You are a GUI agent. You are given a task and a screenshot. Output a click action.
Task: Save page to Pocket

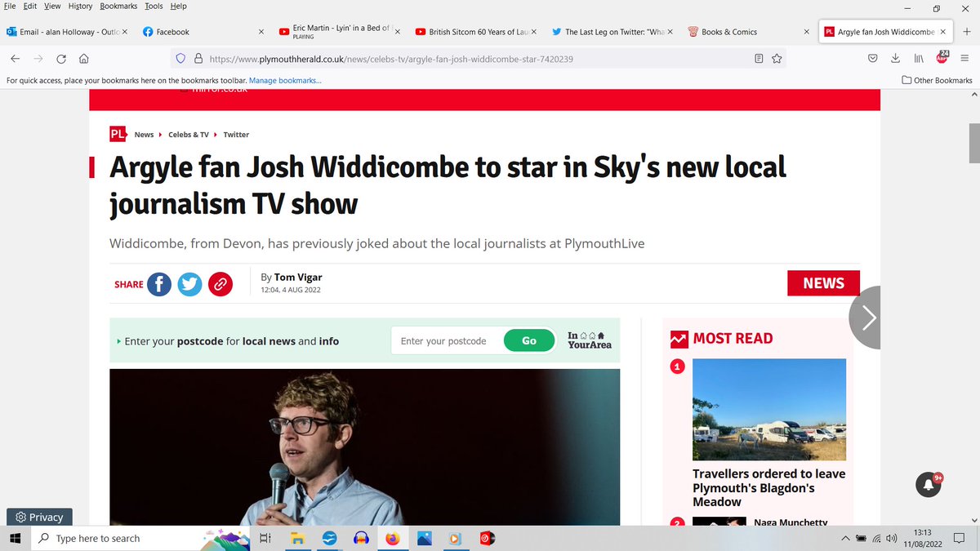872,59
